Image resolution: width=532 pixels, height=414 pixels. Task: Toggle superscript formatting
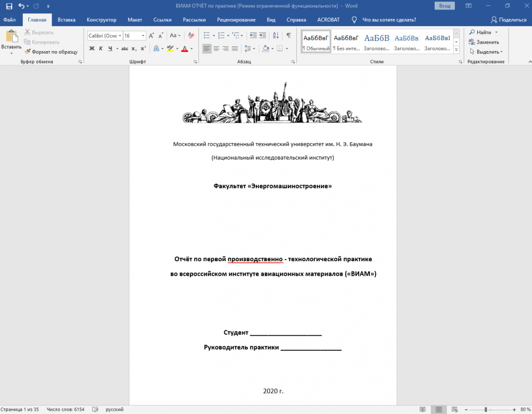(x=143, y=49)
